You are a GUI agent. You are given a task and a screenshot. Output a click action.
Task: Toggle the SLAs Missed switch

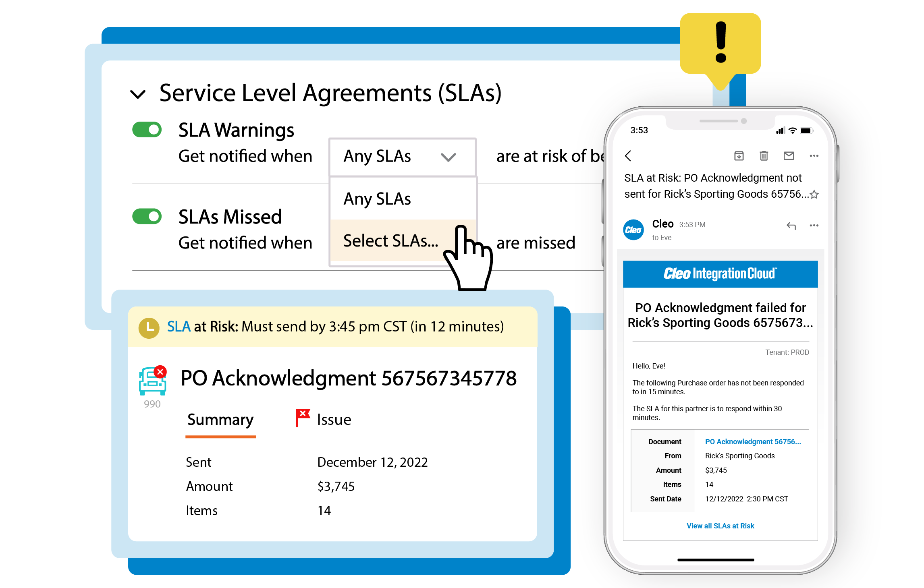coord(147,216)
